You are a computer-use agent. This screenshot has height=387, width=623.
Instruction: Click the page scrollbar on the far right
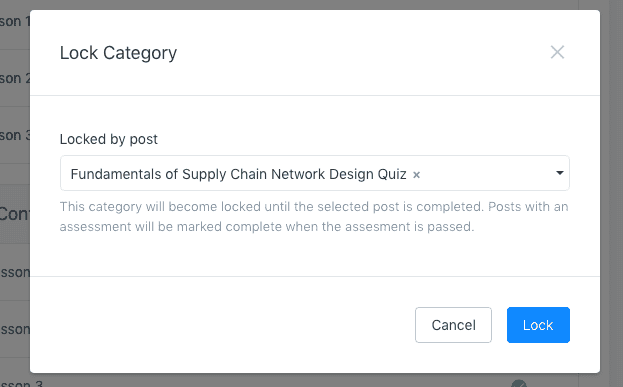click(616, 194)
